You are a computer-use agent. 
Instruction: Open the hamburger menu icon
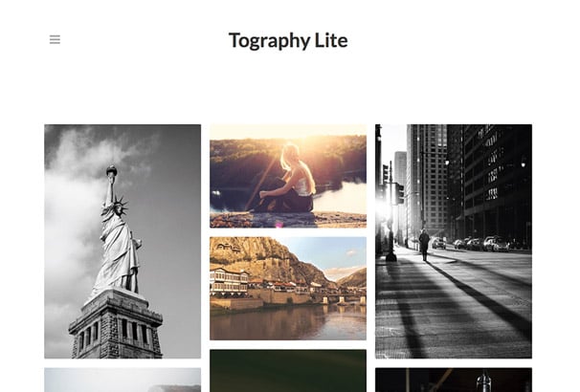click(55, 39)
